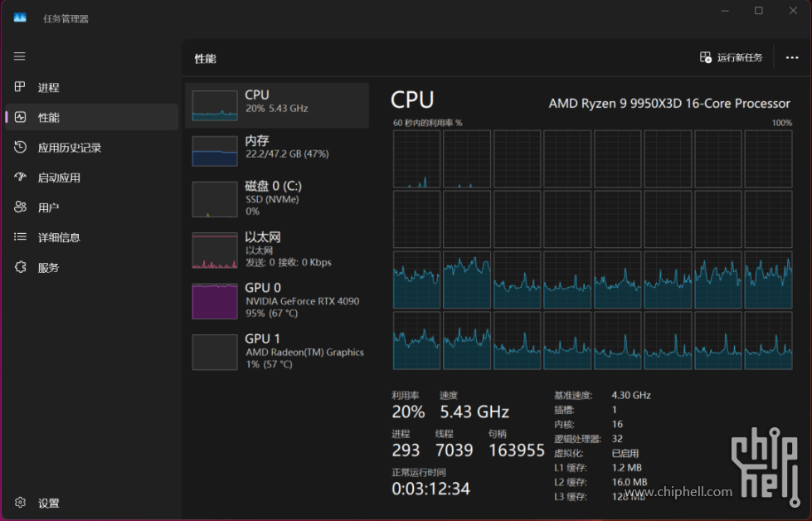Minimize the Task Manager window

[x=725, y=11]
